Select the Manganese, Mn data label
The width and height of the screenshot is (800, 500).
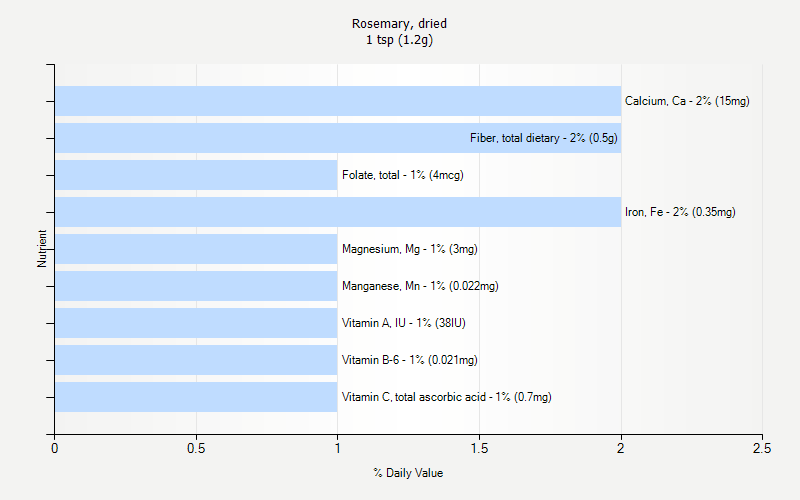click(420, 286)
